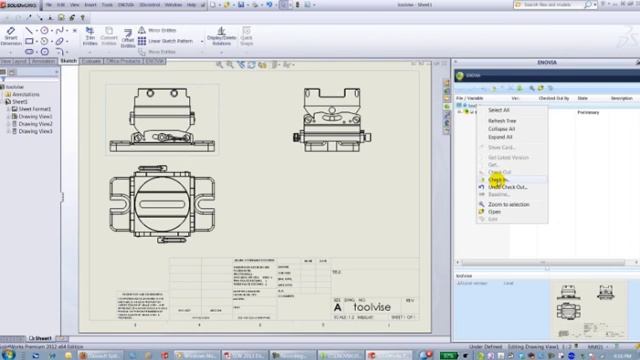
Task: Click the ENOVIA panel horizontal scrollbar
Action: click(543, 262)
